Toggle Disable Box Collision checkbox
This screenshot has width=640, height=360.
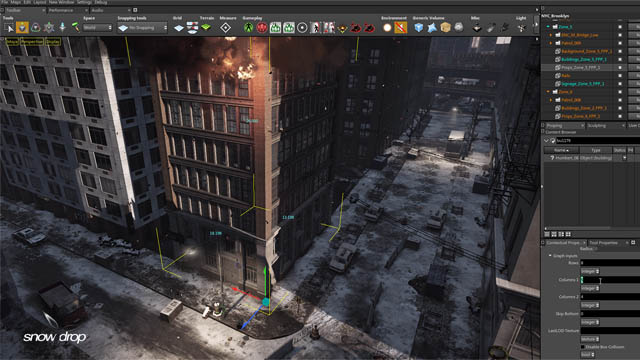(583, 347)
